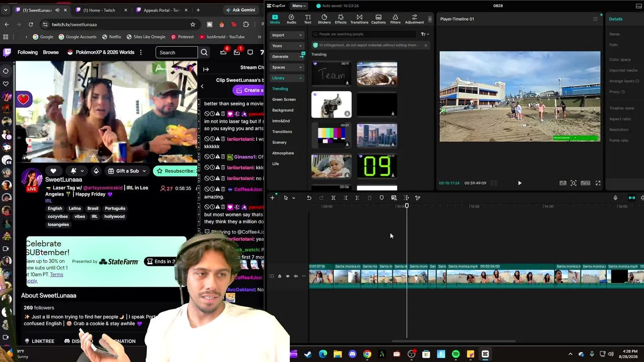Select Green Screen in the Library list
This screenshot has width=644, height=362.
click(284, 100)
